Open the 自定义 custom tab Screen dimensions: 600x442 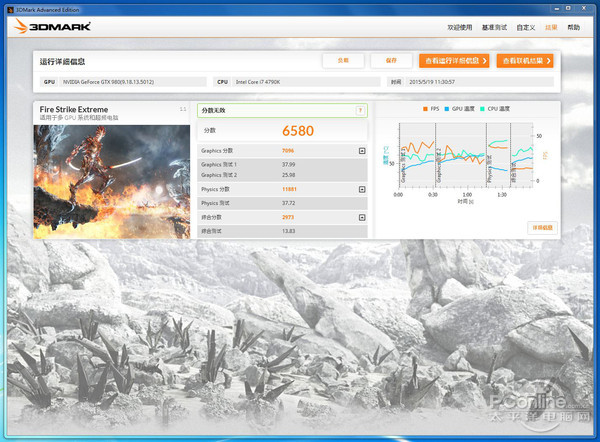(526, 27)
